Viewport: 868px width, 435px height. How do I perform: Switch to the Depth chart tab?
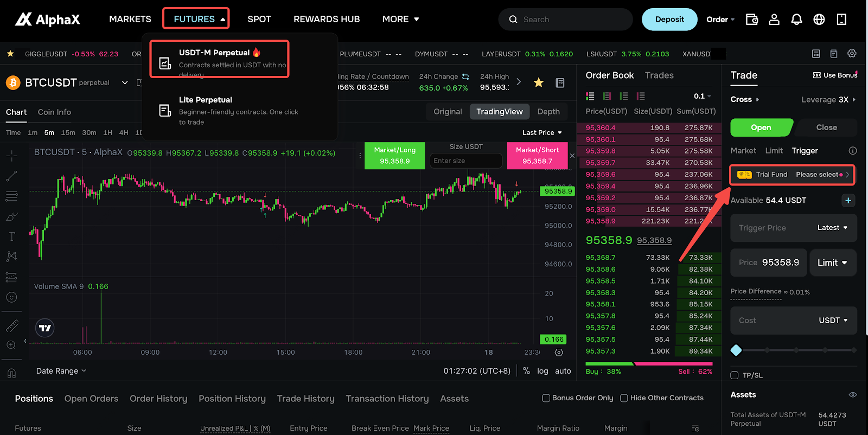point(548,112)
